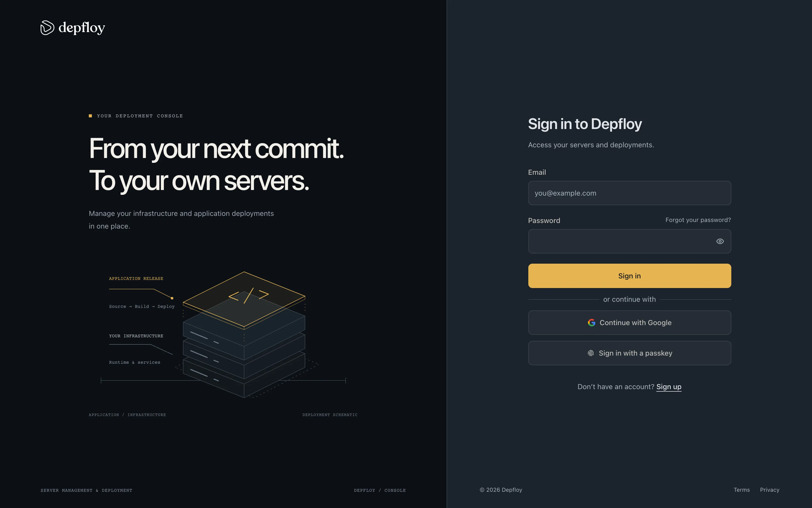Click 'YOUR INFRASTRUCTURE' label
Image resolution: width=812 pixels, height=508 pixels.
[x=136, y=336]
